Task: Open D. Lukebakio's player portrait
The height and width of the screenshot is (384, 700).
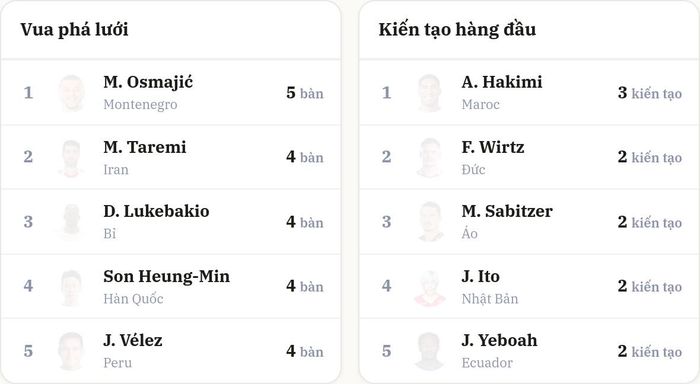Action: pyautogui.click(x=71, y=222)
